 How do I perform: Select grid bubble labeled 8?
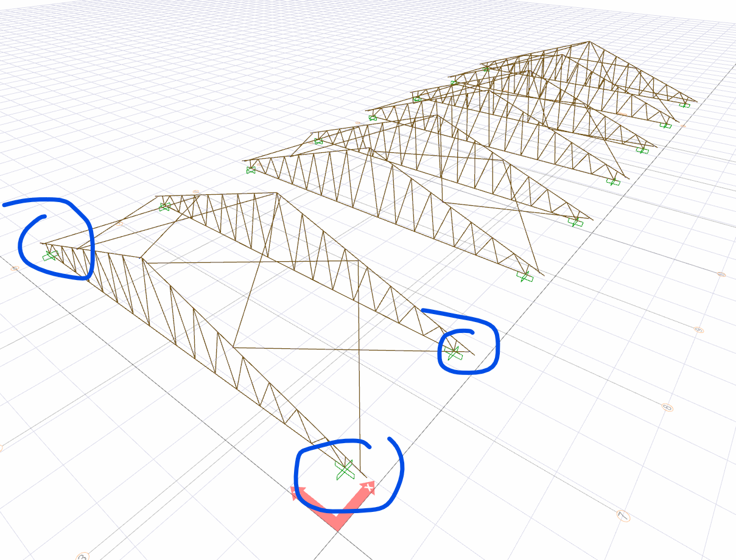[x=668, y=407]
